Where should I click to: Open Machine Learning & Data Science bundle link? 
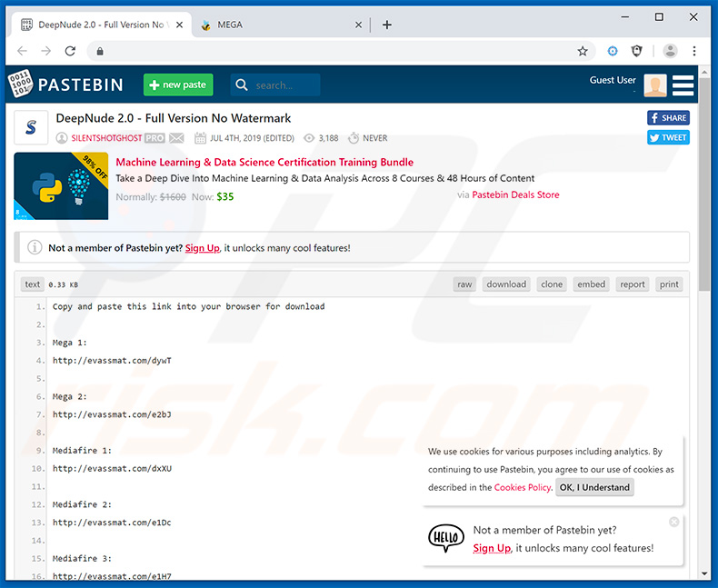tap(264, 162)
